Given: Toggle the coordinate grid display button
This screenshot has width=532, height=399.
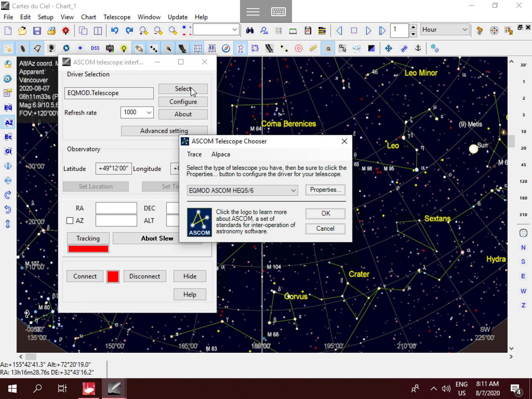Looking at the screenshot, I should 198,48.
